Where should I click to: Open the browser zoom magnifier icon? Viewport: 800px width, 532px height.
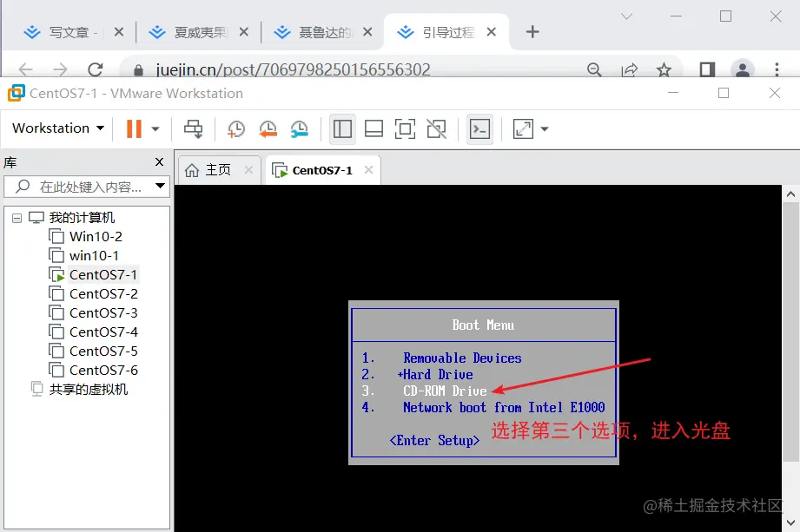tap(594, 69)
